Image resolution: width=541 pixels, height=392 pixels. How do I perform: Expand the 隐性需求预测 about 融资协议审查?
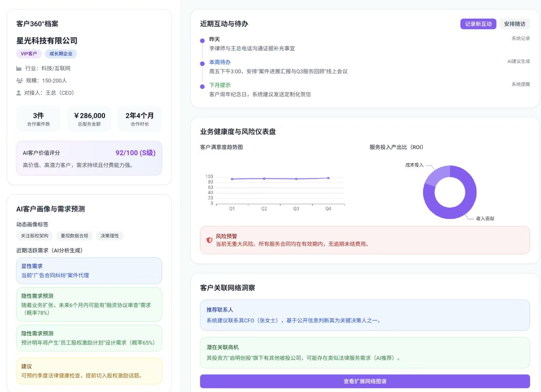[x=89, y=305]
